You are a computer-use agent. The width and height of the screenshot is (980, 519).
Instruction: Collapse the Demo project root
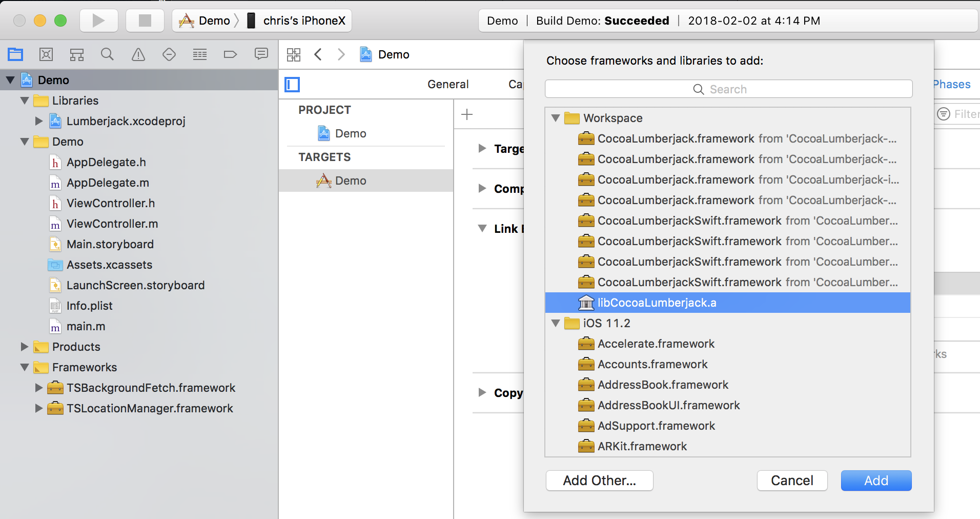click(10, 80)
